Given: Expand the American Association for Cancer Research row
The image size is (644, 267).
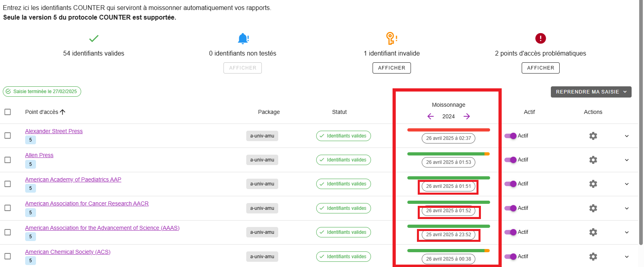Looking at the screenshot, I should tap(627, 208).
